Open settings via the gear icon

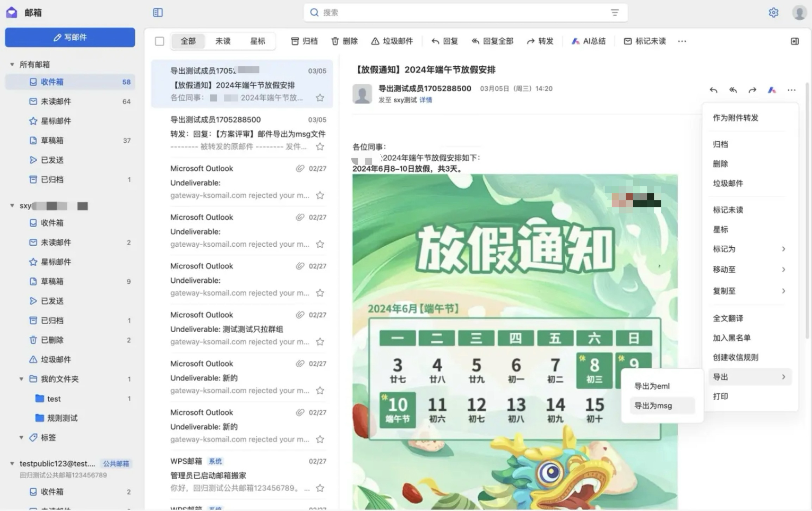[773, 13]
